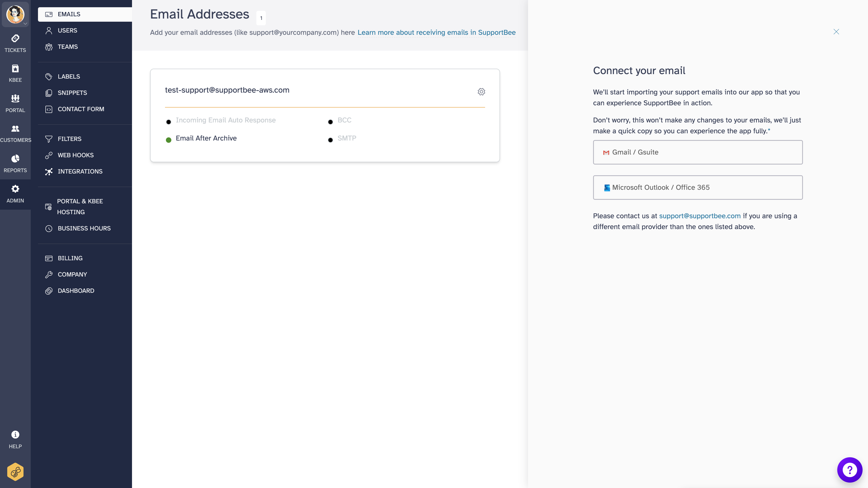Connect email with Gmail / Gsuite

click(x=698, y=152)
